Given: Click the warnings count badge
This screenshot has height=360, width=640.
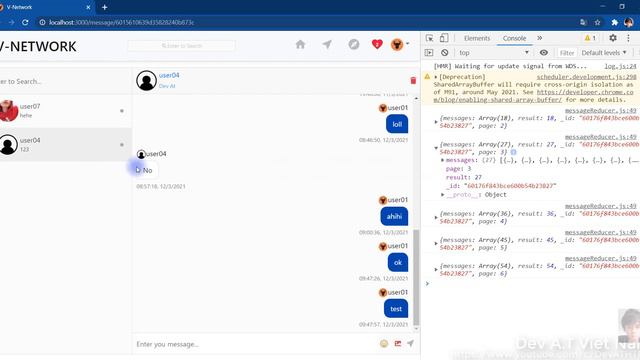Looking at the screenshot, I should (590, 38).
